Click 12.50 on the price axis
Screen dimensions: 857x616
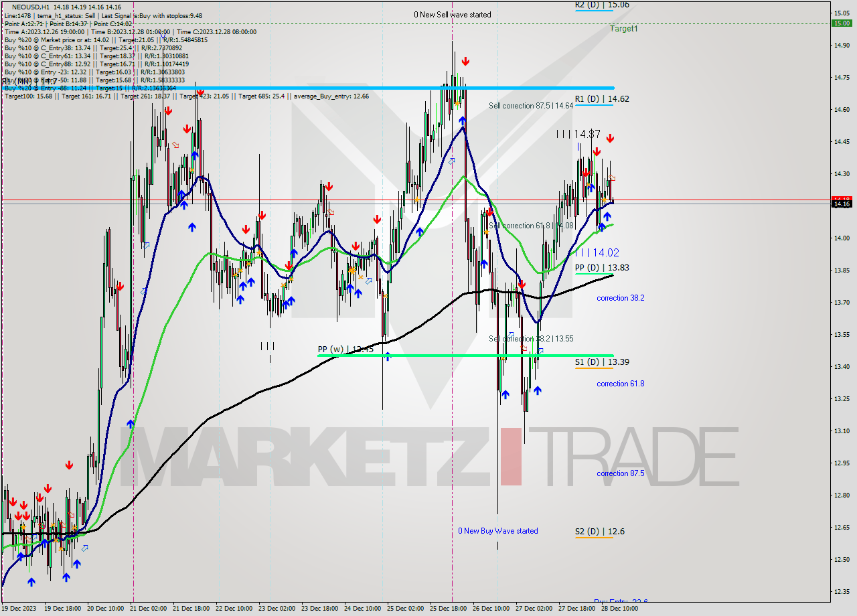842,559
